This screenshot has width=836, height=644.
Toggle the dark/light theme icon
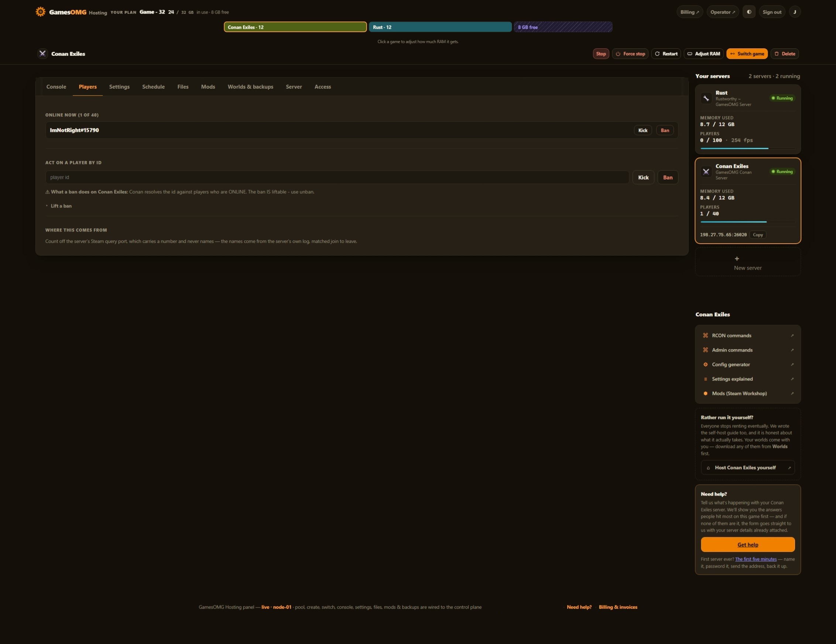point(749,12)
